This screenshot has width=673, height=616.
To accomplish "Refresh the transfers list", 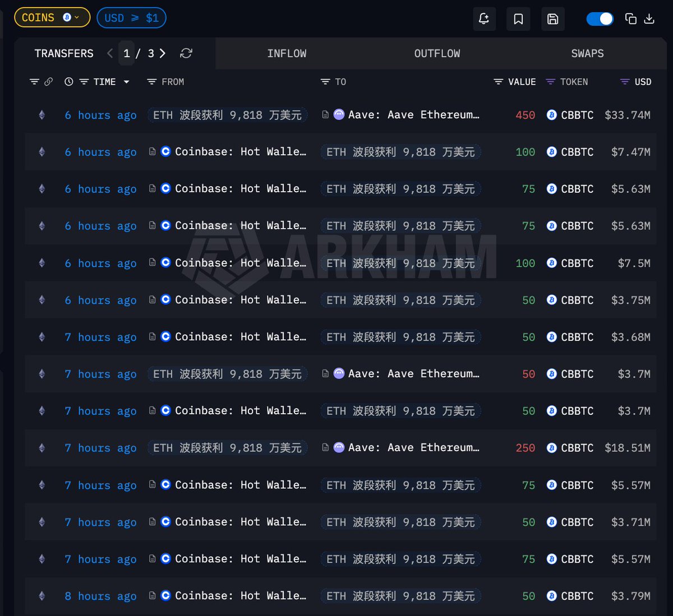I will coord(186,53).
